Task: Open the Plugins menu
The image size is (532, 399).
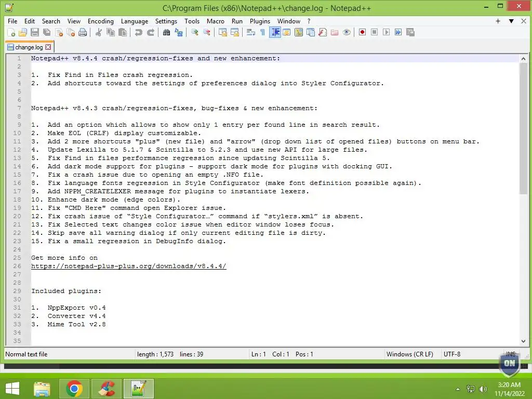Action: pyautogui.click(x=260, y=21)
